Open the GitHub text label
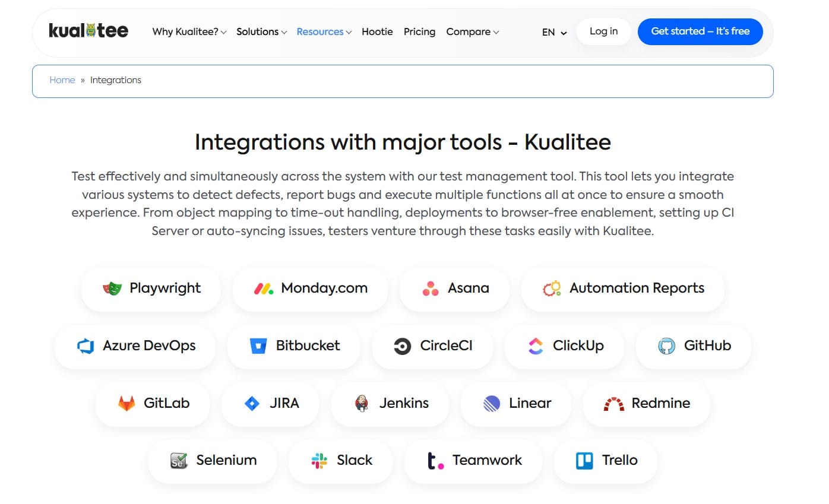 [x=707, y=346]
